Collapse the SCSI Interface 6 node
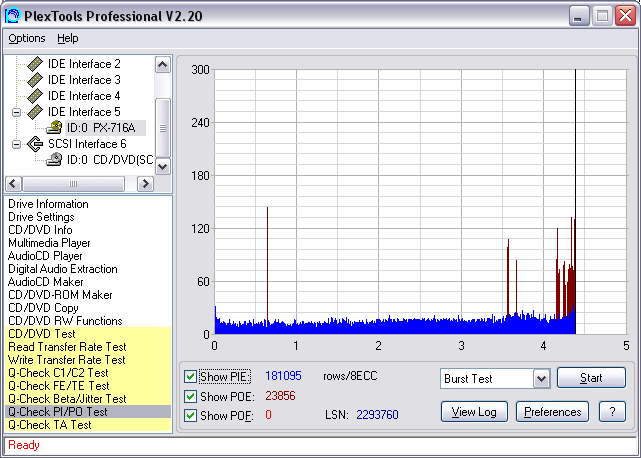The image size is (641, 458). tap(16, 144)
